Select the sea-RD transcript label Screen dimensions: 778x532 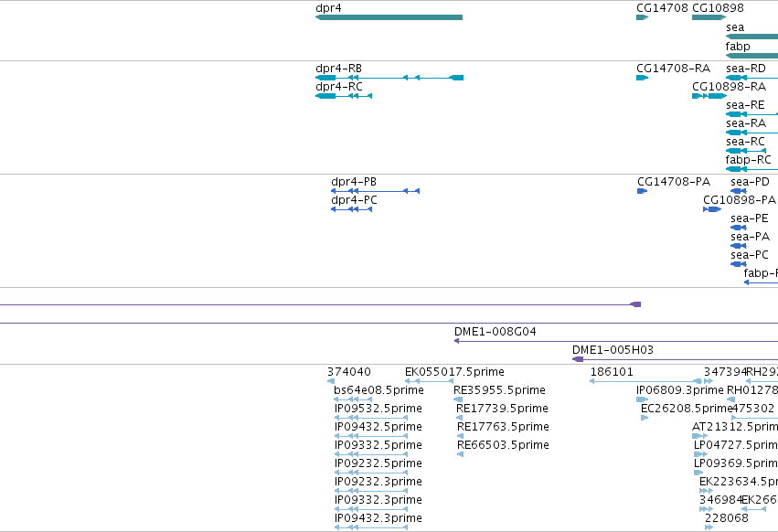(x=746, y=68)
